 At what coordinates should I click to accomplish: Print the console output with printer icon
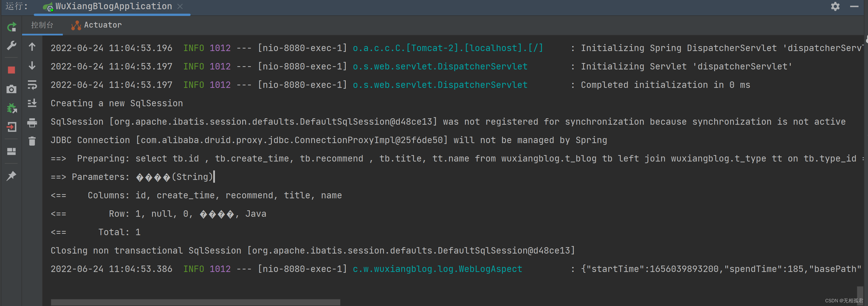[x=32, y=122]
